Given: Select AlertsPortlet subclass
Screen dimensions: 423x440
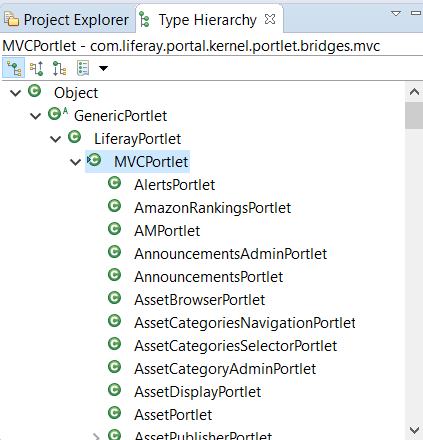Looking at the screenshot, I should coord(174,185).
